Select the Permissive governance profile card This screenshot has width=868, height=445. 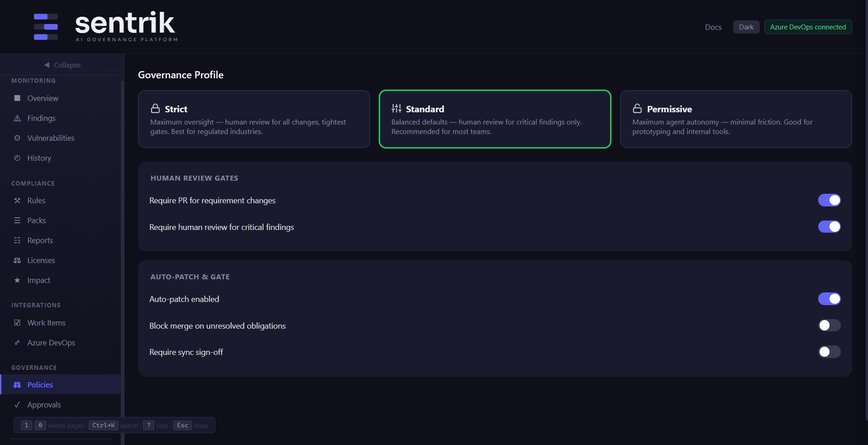click(x=736, y=119)
